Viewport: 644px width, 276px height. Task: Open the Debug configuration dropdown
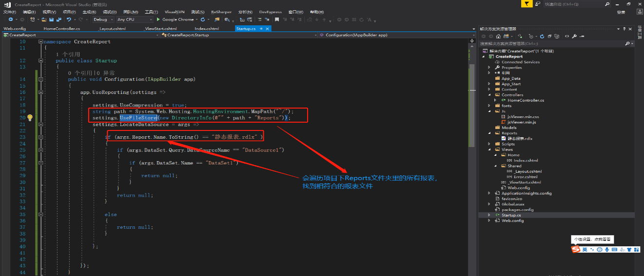click(103, 19)
